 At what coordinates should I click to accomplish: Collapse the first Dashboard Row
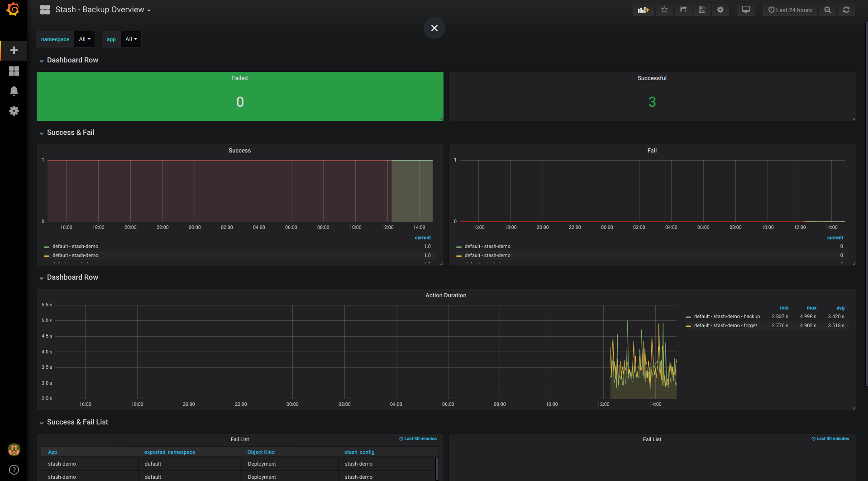pyautogui.click(x=69, y=60)
